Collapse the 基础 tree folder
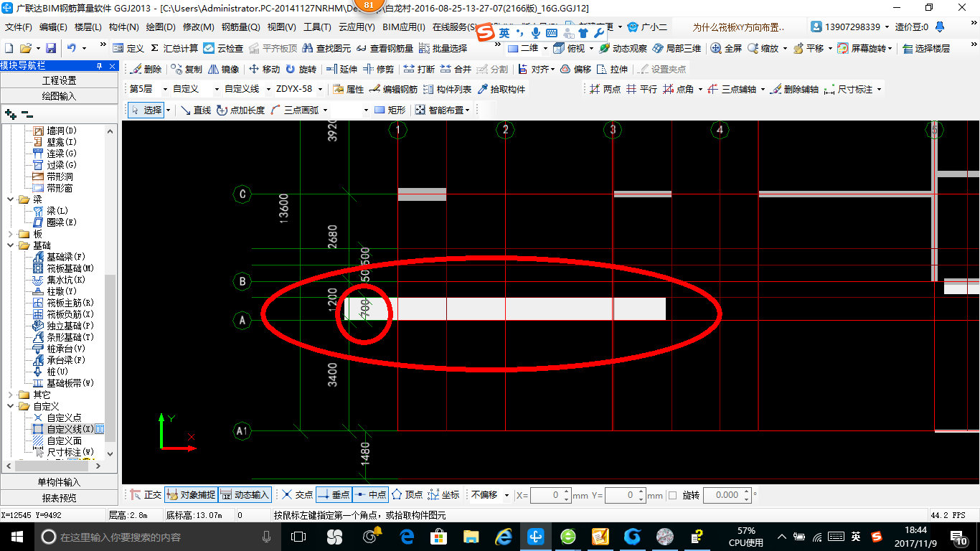980x551 pixels. coord(10,245)
